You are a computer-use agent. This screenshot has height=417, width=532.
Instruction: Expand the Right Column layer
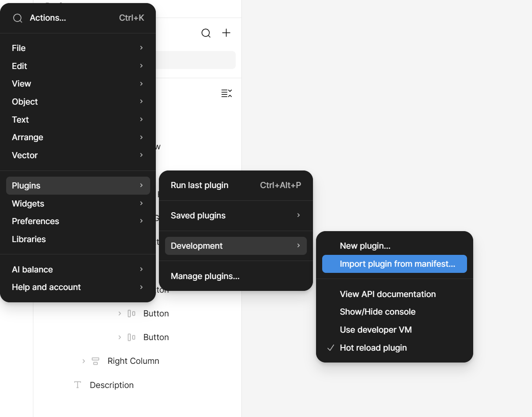point(83,361)
